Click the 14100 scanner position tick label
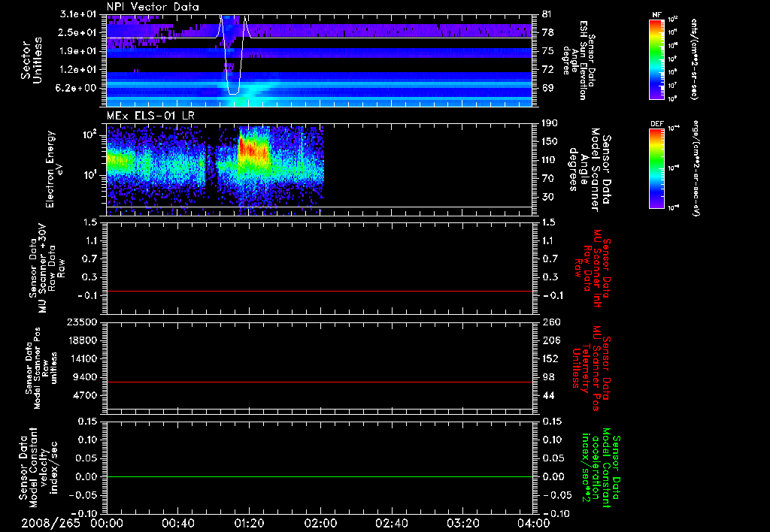 [82, 358]
